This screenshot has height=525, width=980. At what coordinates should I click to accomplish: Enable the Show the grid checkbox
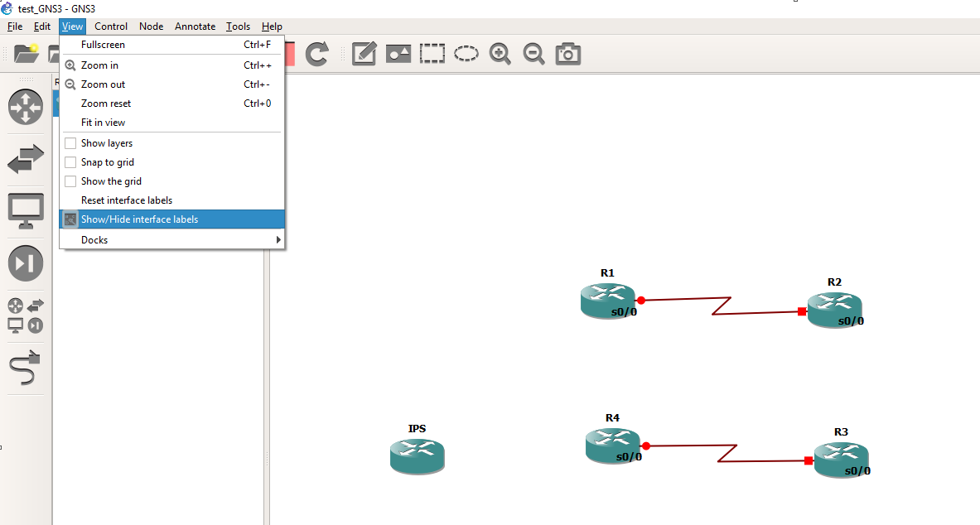point(70,181)
